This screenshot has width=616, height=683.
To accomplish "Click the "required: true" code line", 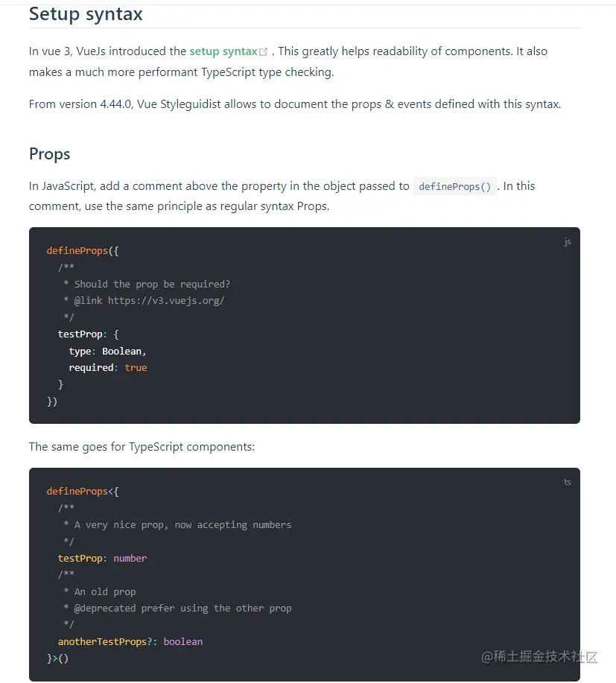I will coord(107,368).
